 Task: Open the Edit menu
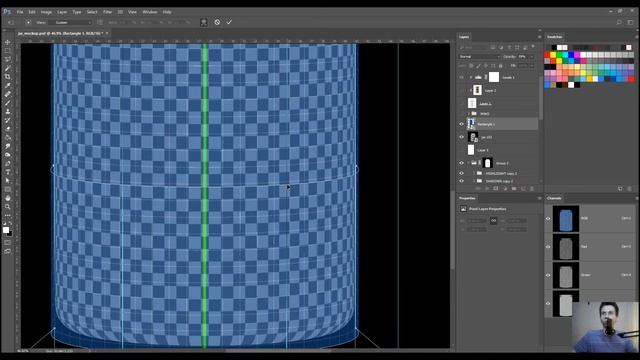pyautogui.click(x=32, y=12)
